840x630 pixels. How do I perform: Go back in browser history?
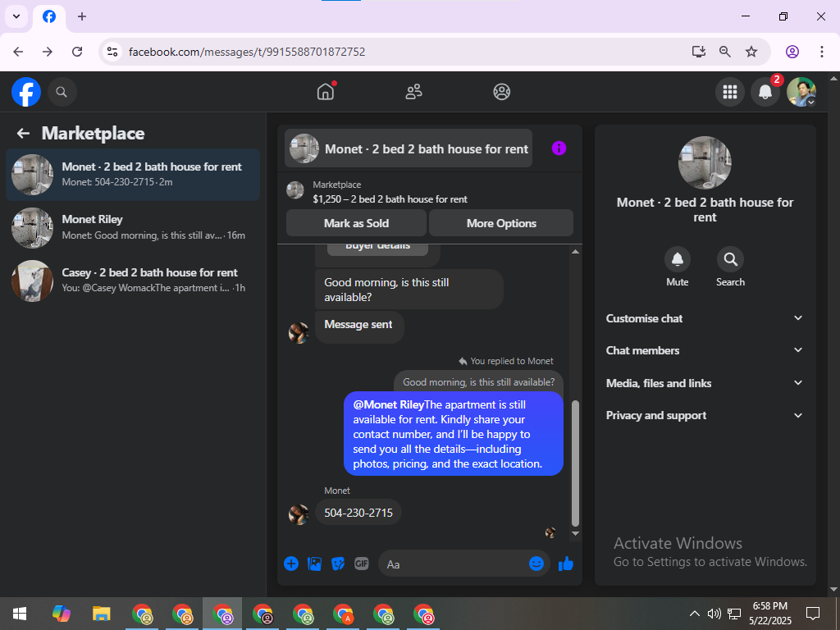18,52
